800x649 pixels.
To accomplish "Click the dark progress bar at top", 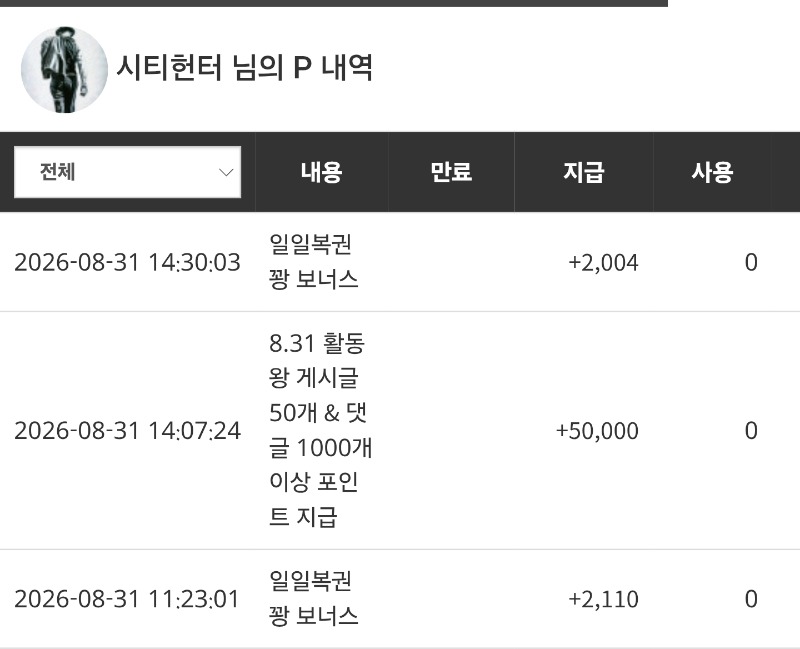I will click(x=334, y=3).
